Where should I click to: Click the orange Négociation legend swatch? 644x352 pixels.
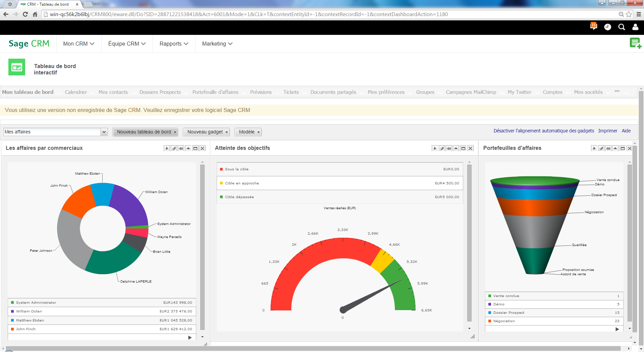click(490, 321)
